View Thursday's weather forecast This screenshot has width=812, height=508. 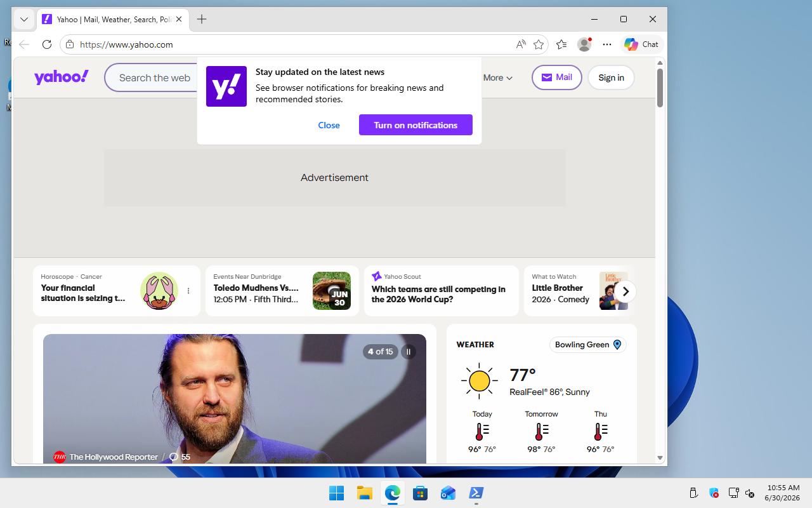pyautogui.click(x=601, y=431)
